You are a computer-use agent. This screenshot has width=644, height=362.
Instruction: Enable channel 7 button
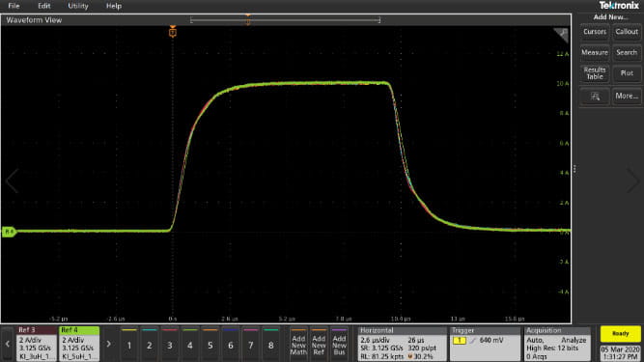(x=250, y=344)
